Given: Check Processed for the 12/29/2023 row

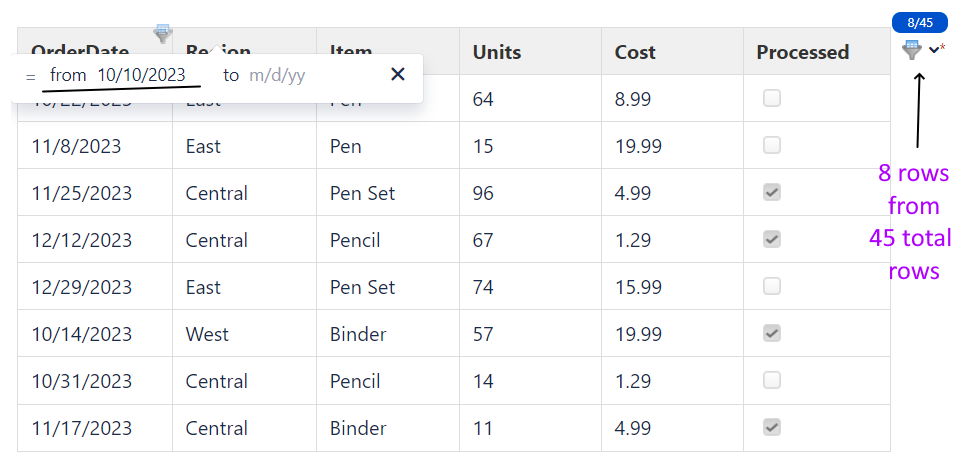Looking at the screenshot, I should coord(772,287).
